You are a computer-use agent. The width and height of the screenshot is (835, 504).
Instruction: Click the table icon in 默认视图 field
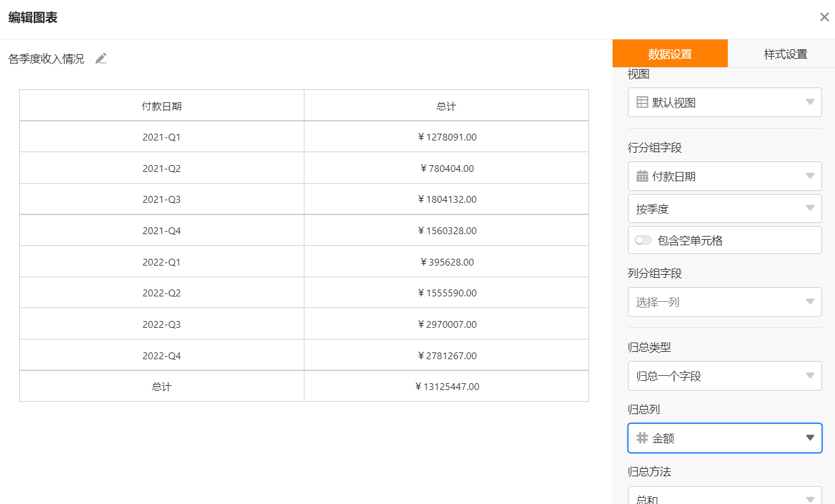click(642, 102)
